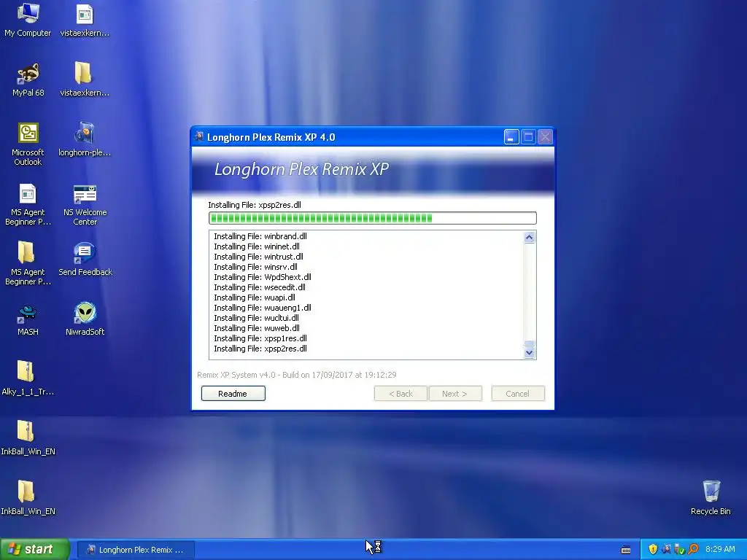Click the keyboard icon on the taskbar
Image resolution: width=747 pixels, height=560 pixels.
tap(626, 550)
